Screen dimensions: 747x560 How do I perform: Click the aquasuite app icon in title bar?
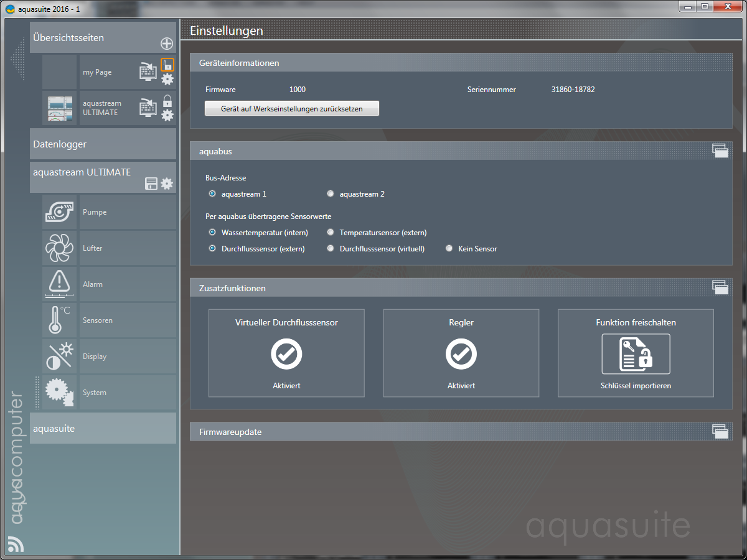click(x=10, y=9)
